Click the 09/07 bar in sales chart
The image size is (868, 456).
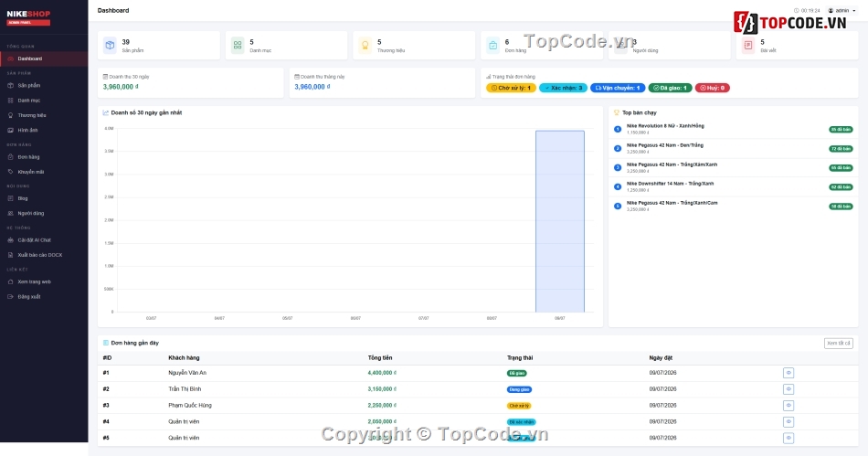(x=560, y=221)
